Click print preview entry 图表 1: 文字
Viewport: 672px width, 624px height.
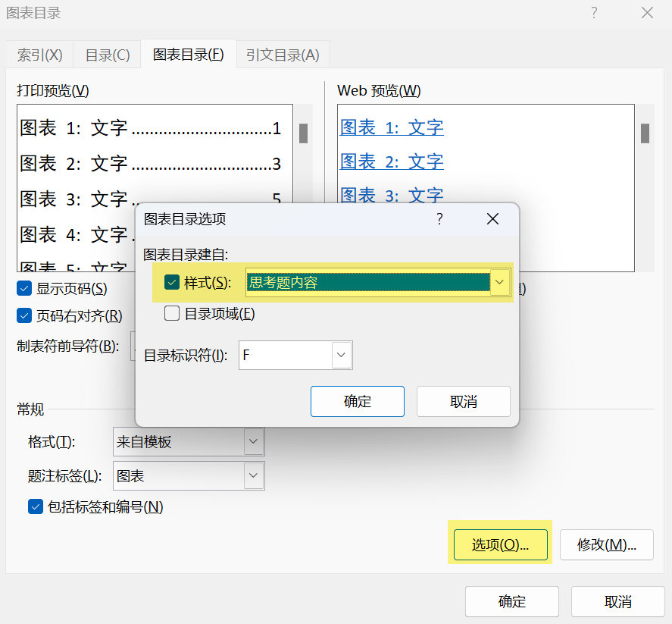pyautogui.click(x=151, y=128)
